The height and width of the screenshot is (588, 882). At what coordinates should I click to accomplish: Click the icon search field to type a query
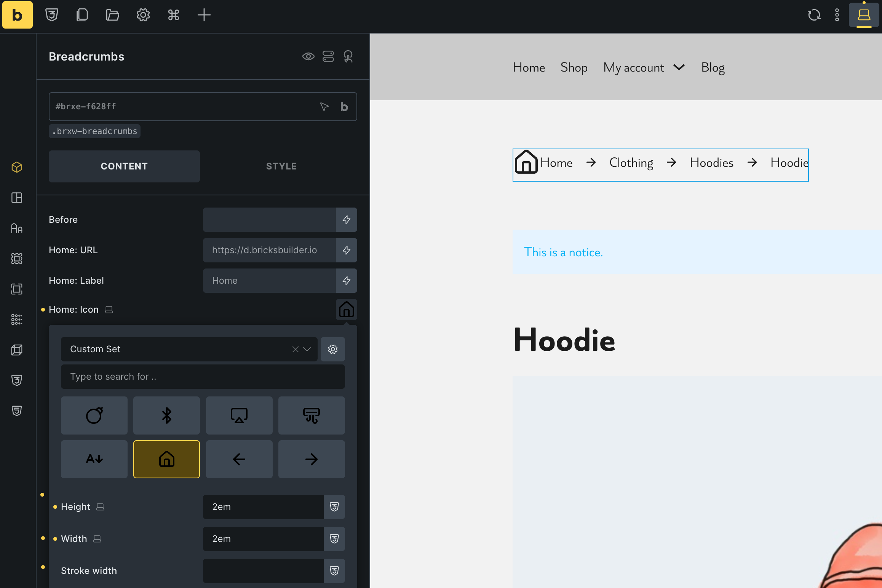pyautogui.click(x=203, y=377)
